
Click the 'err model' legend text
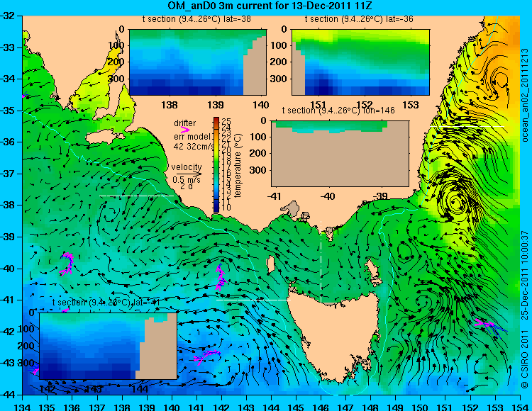click(x=192, y=137)
